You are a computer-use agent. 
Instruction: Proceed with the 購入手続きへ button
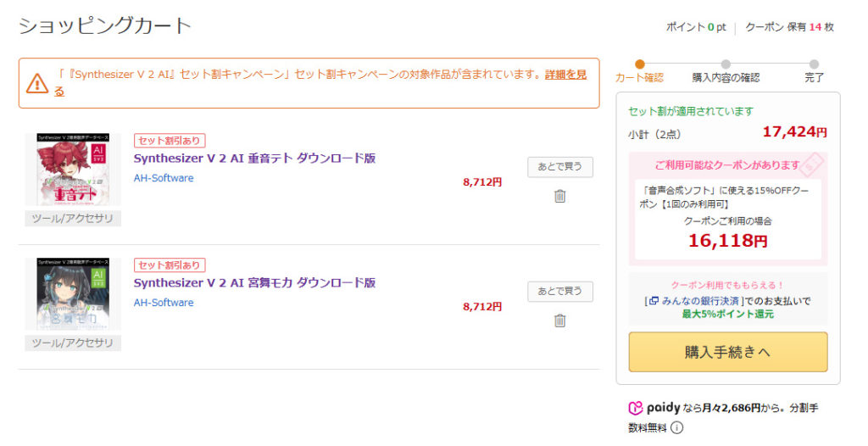coord(727,352)
